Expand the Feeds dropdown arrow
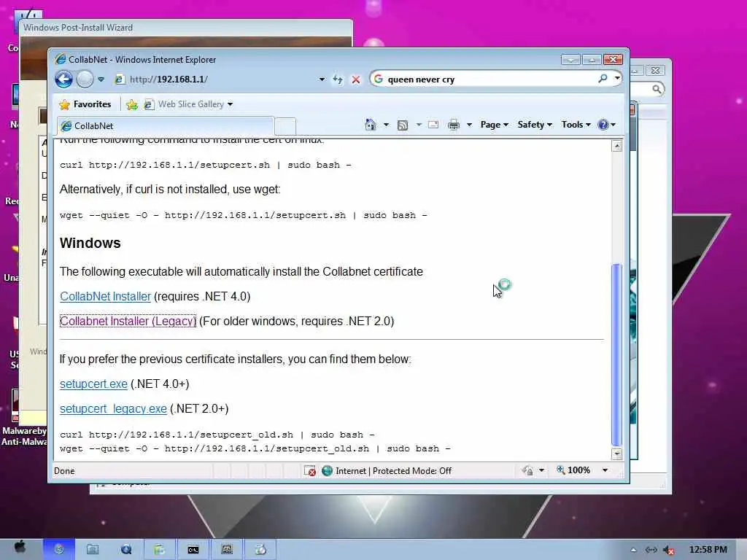 (x=419, y=125)
